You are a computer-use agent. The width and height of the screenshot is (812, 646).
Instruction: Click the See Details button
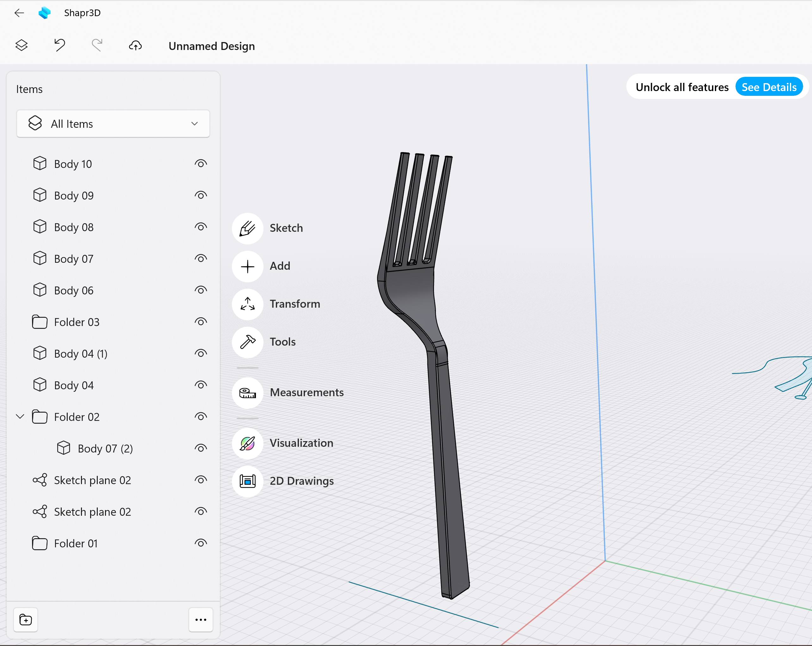tap(769, 87)
